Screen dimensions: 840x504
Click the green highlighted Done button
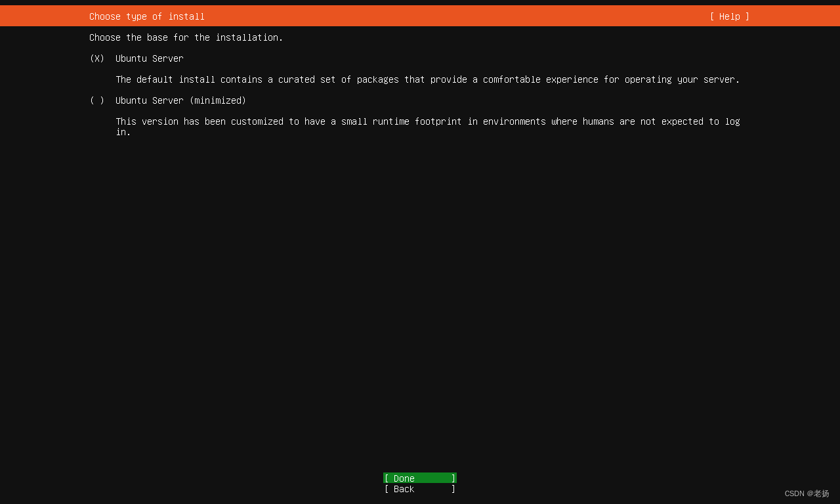coord(419,478)
